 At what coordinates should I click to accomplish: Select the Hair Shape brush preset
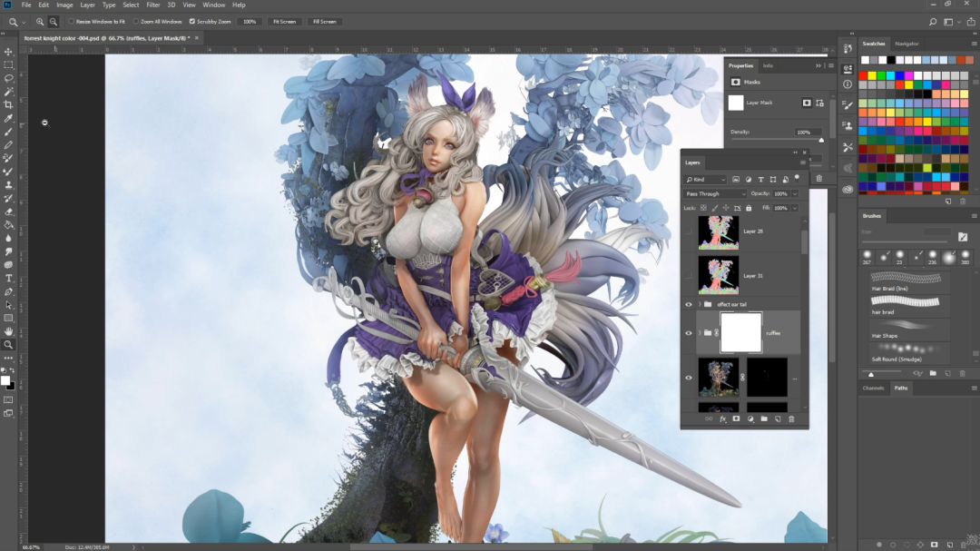click(909, 329)
